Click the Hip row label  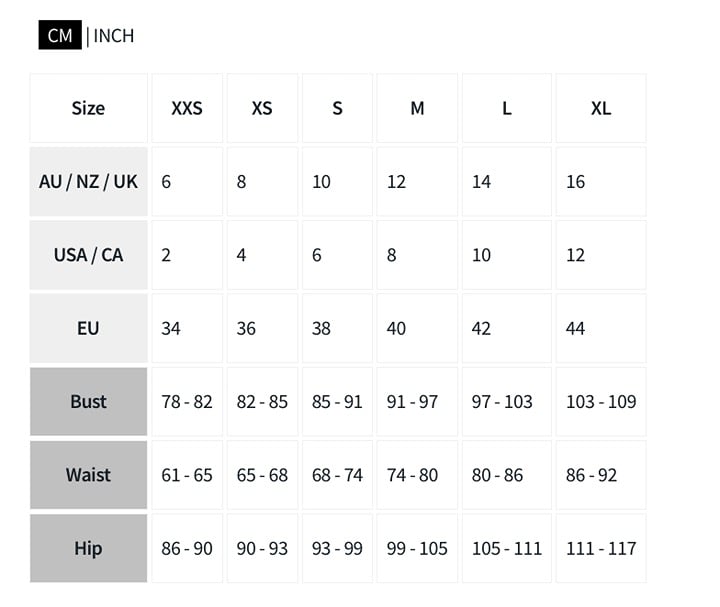pyautogui.click(x=89, y=548)
